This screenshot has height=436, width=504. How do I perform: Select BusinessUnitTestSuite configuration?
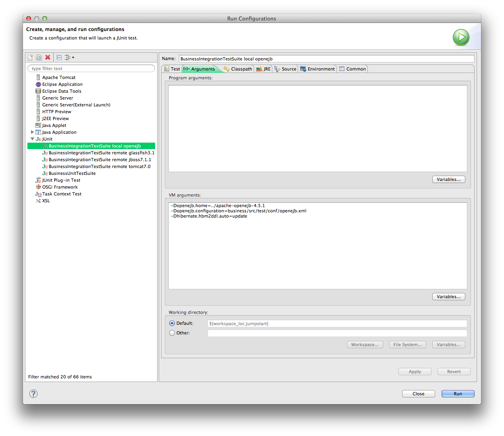[72, 173]
